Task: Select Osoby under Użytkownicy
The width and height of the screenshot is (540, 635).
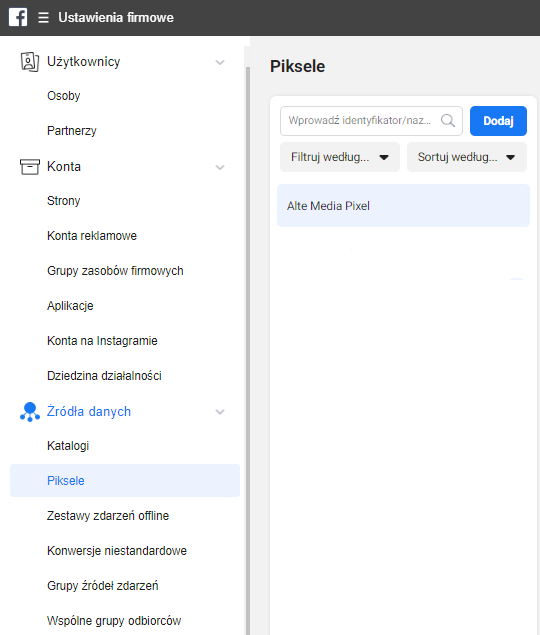Action: click(64, 96)
